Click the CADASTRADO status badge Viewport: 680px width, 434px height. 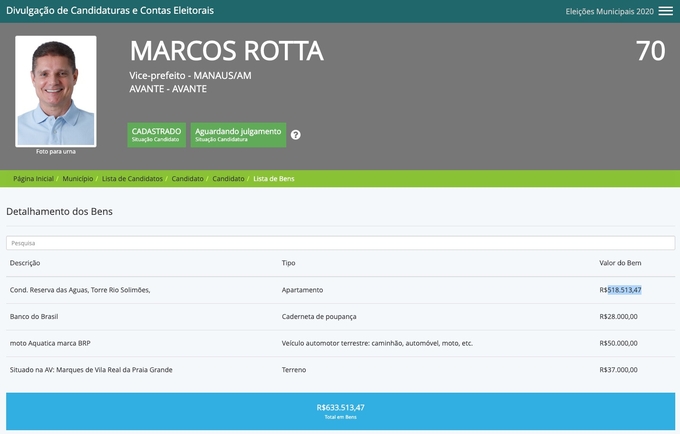point(156,135)
